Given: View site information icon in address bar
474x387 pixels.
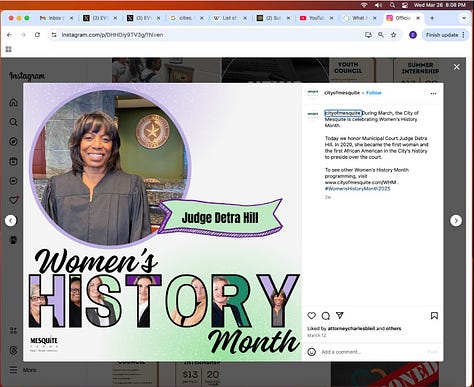Looking at the screenshot, I should click(54, 35).
